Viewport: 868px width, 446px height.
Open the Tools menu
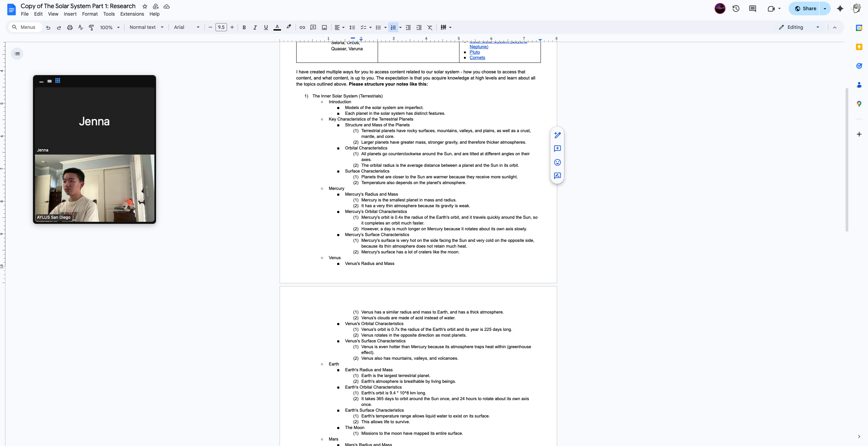click(x=109, y=14)
